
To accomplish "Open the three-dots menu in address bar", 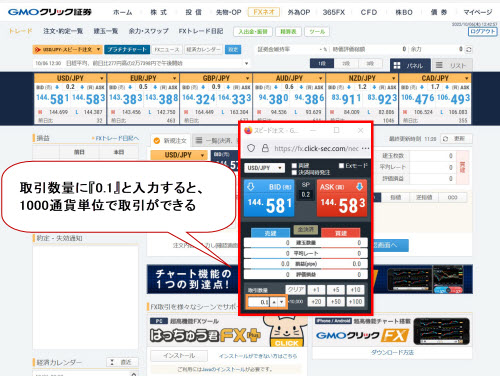I will (x=365, y=148).
